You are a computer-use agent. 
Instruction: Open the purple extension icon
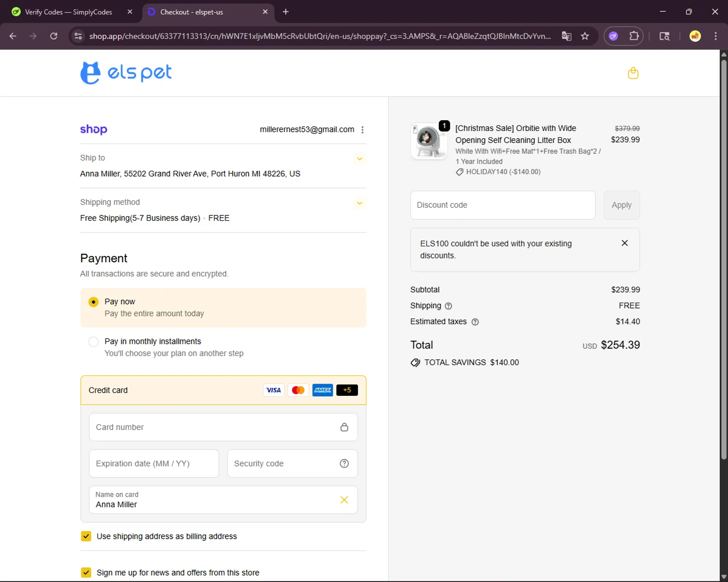613,36
